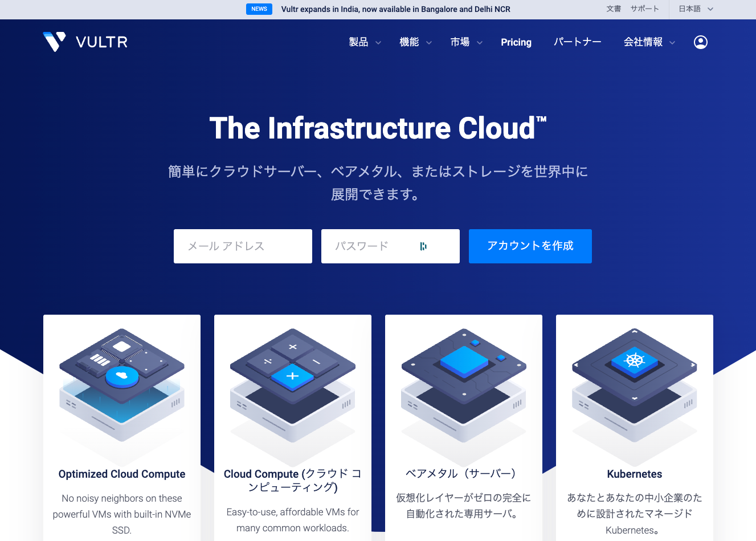
Task: Open the Vultr India expansion news link
Action: point(395,9)
